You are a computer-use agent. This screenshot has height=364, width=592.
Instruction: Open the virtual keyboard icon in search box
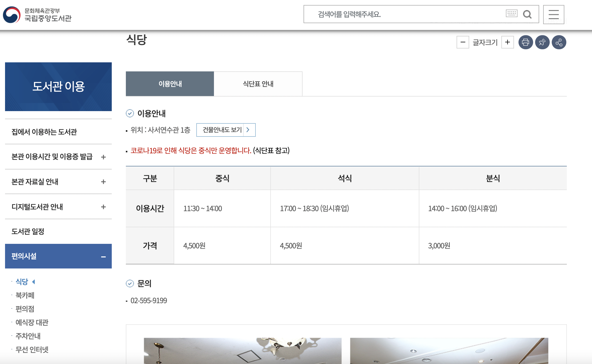511,13
